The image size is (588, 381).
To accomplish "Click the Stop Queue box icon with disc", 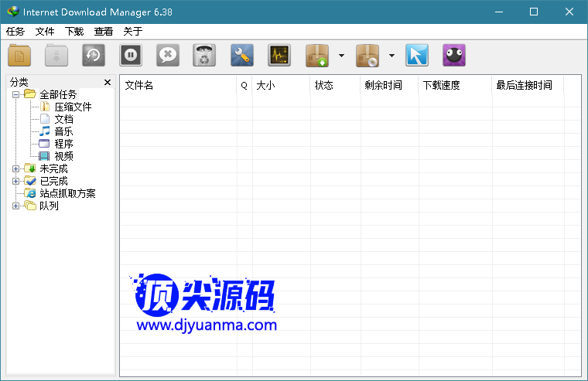I will (x=367, y=56).
